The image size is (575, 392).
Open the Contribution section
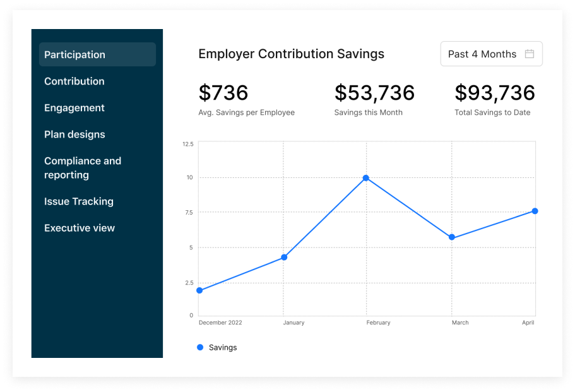coord(74,81)
